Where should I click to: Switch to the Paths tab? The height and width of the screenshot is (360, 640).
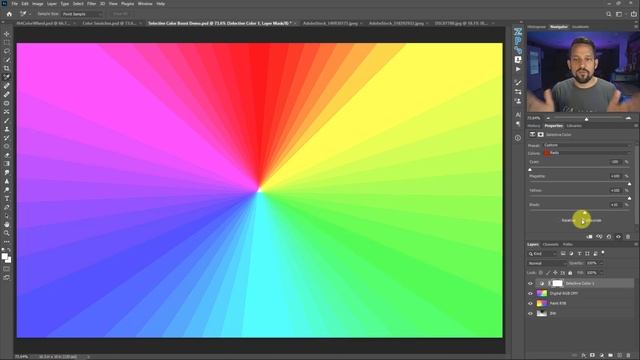[568, 244]
